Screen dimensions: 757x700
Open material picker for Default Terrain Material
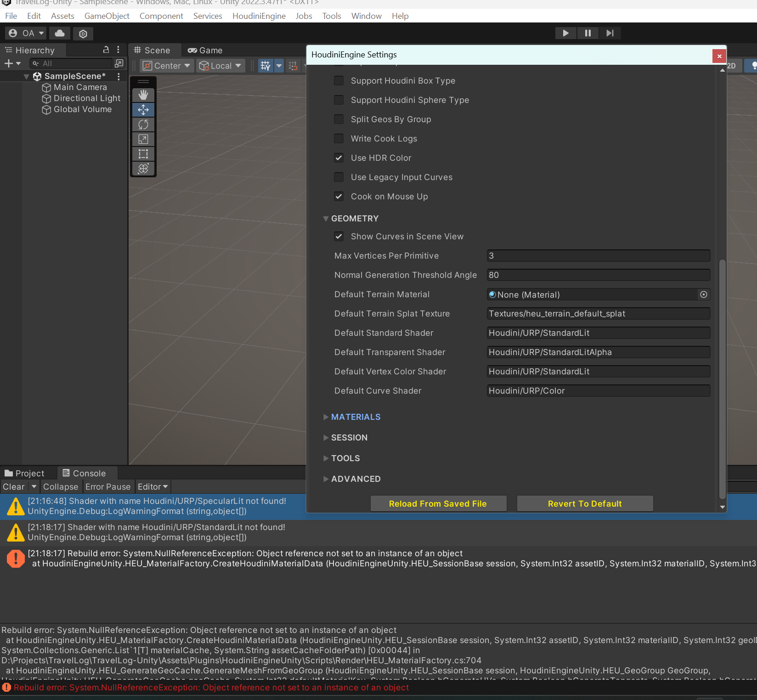coord(703,294)
